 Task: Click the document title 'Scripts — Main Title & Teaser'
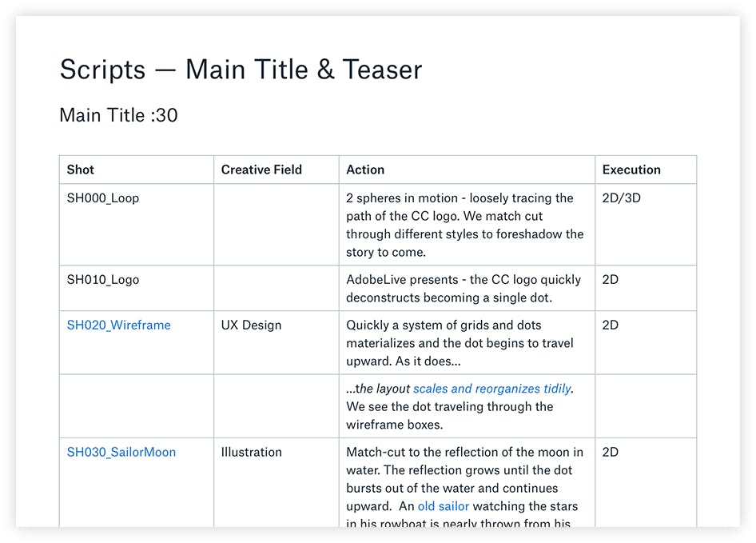241,70
